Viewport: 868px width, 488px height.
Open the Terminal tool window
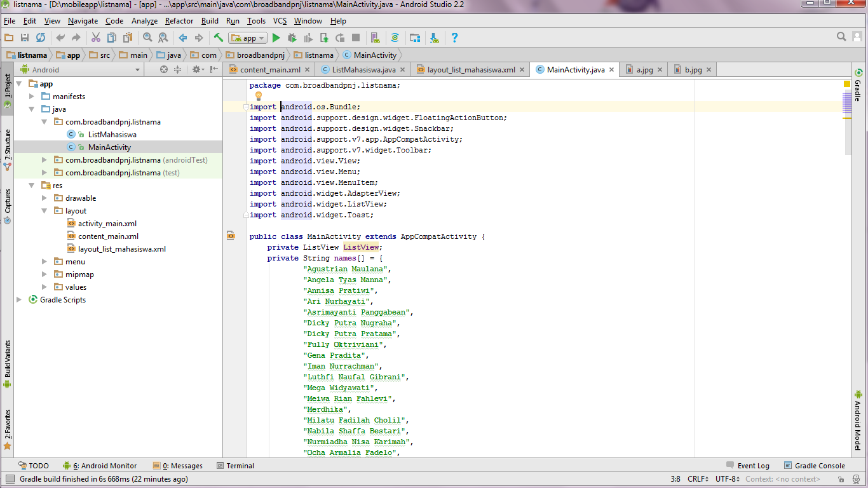[x=235, y=466]
